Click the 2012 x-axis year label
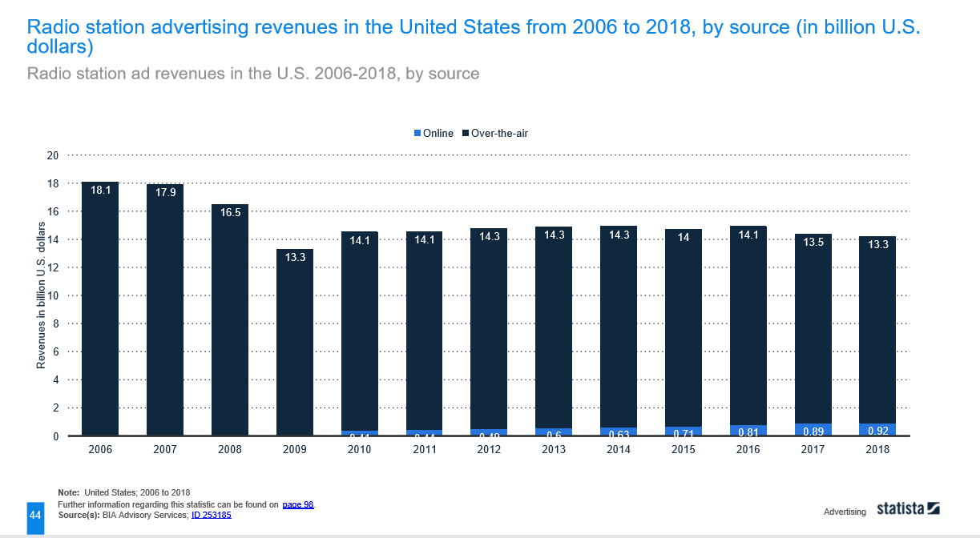 [x=489, y=450]
